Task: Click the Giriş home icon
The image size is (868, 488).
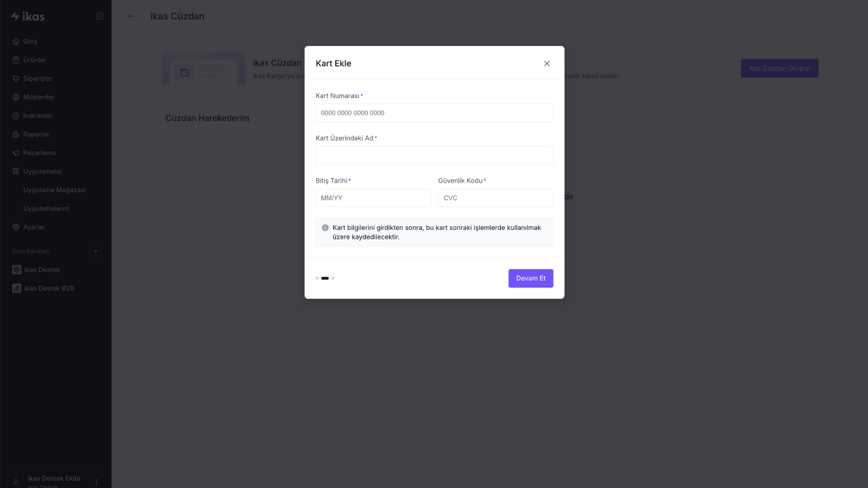Action: 16,41
